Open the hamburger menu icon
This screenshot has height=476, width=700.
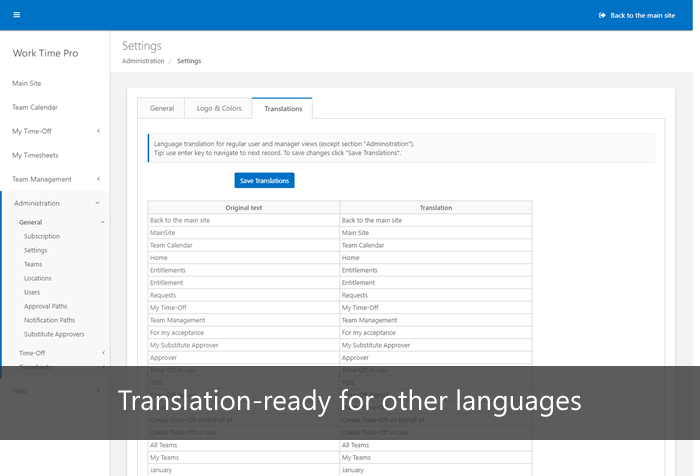click(17, 15)
